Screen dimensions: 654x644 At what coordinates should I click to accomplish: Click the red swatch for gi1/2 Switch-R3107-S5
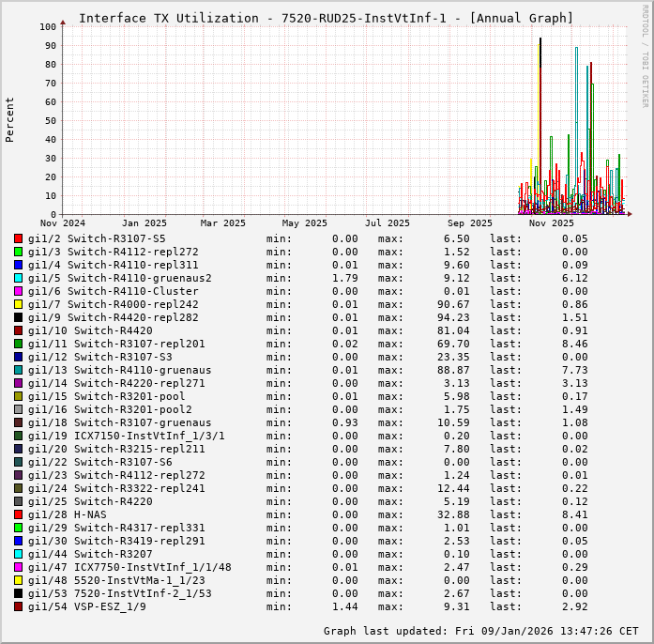coord(18,238)
